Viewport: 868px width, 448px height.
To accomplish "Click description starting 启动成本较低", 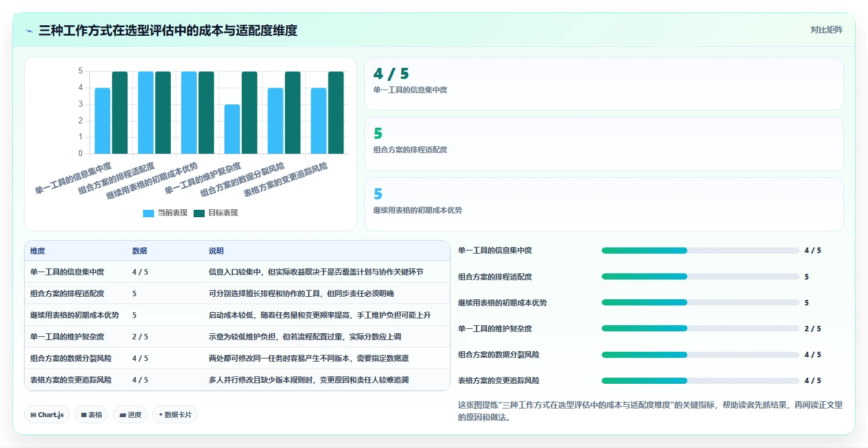I will coord(320,315).
